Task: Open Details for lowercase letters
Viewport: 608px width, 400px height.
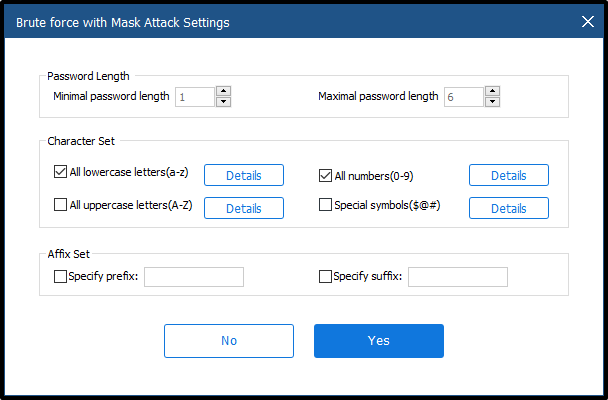Action: pyautogui.click(x=244, y=175)
